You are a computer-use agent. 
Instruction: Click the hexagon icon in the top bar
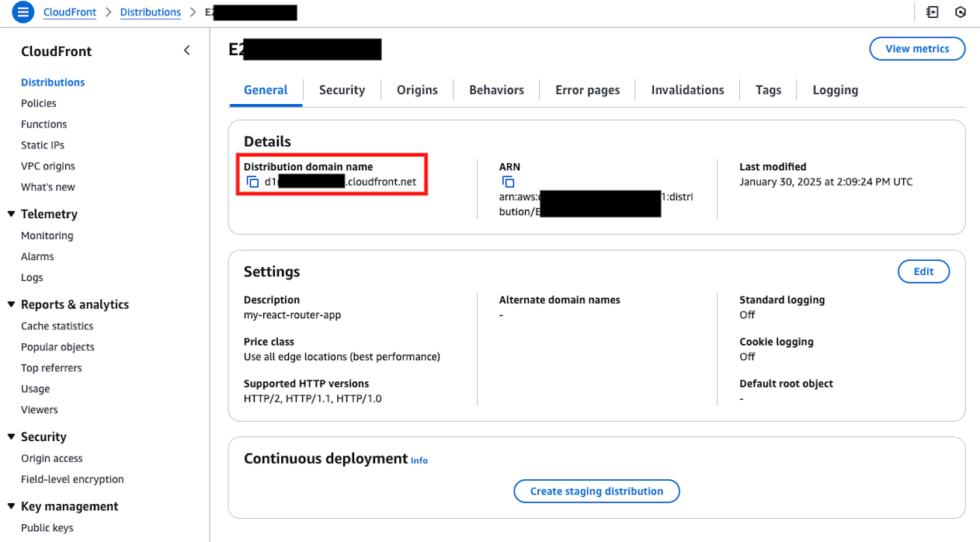[961, 12]
